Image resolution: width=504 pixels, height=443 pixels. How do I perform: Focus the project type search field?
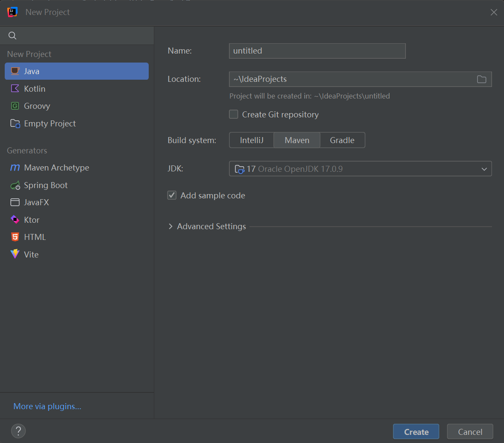click(77, 35)
